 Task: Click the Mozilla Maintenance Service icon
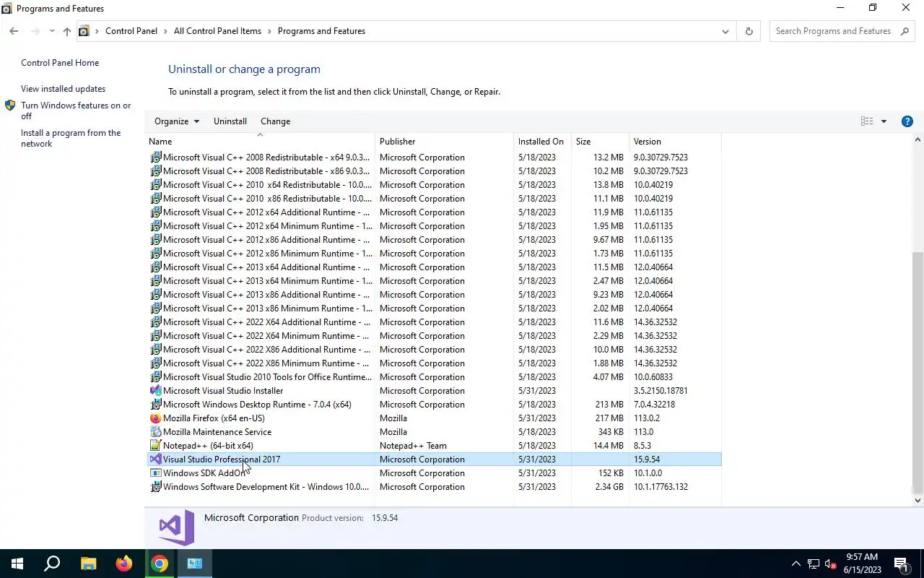click(x=155, y=432)
